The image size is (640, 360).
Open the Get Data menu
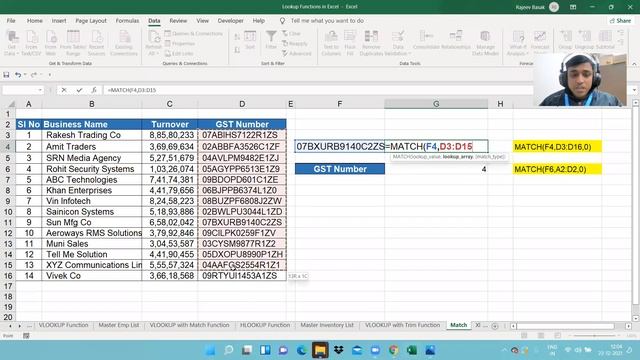pyautogui.click(x=11, y=43)
